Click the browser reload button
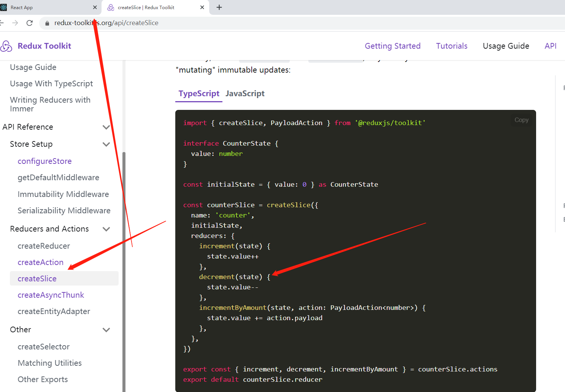 (30, 23)
